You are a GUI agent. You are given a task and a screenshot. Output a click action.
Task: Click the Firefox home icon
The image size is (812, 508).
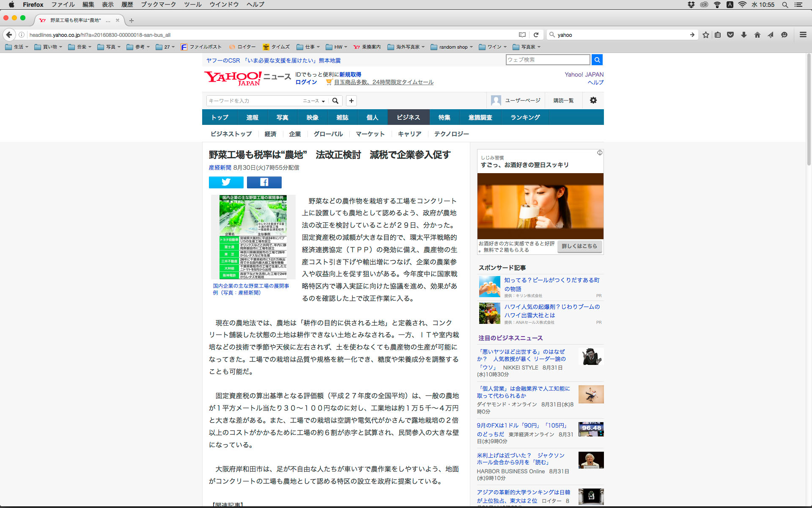tap(757, 35)
